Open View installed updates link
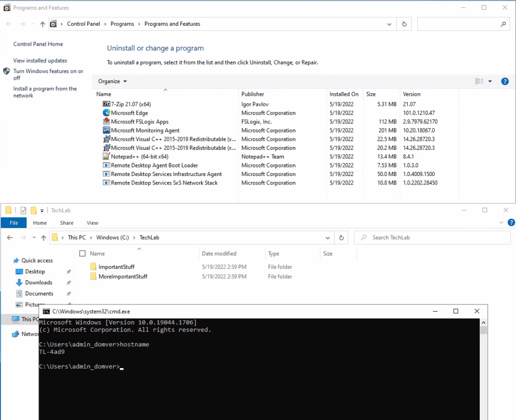The width and height of the screenshot is (516, 420). [x=40, y=61]
